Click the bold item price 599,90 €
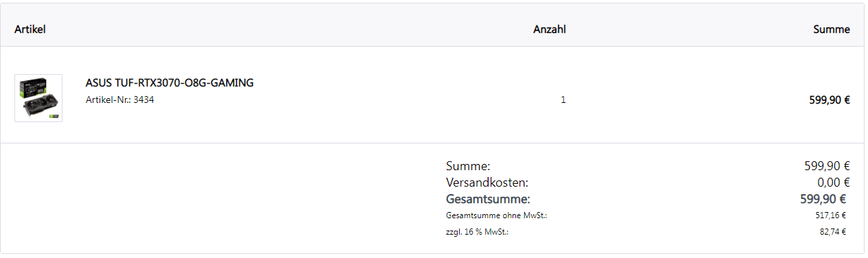The image size is (868, 258). coord(830,99)
